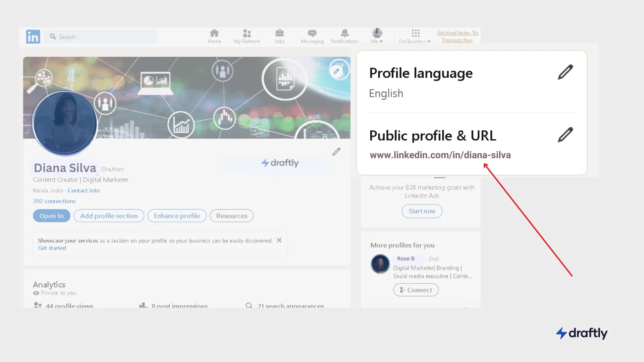The image size is (644, 362).
Task: Open the Try Premium free link
Action: [457, 36]
